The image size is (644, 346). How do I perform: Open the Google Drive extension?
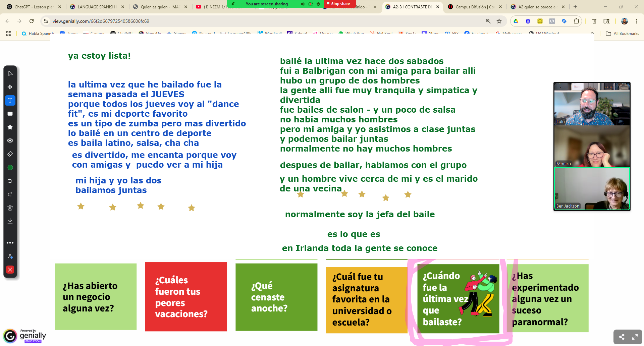click(516, 21)
